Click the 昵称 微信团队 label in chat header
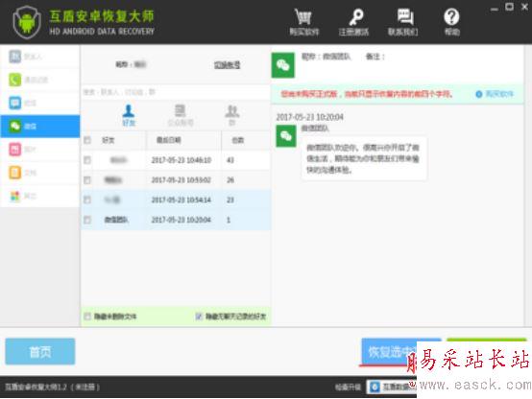 326,57
